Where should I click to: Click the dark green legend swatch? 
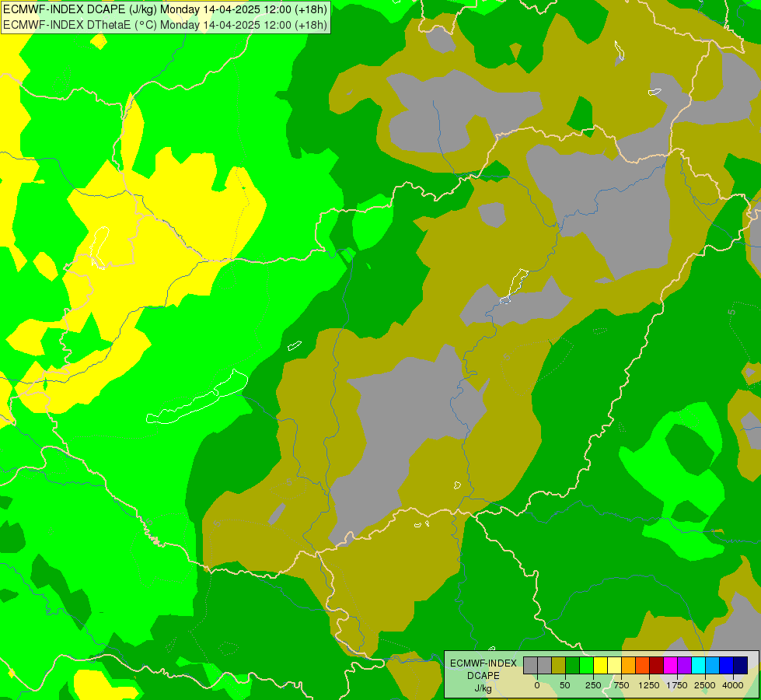tap(573, 665)
